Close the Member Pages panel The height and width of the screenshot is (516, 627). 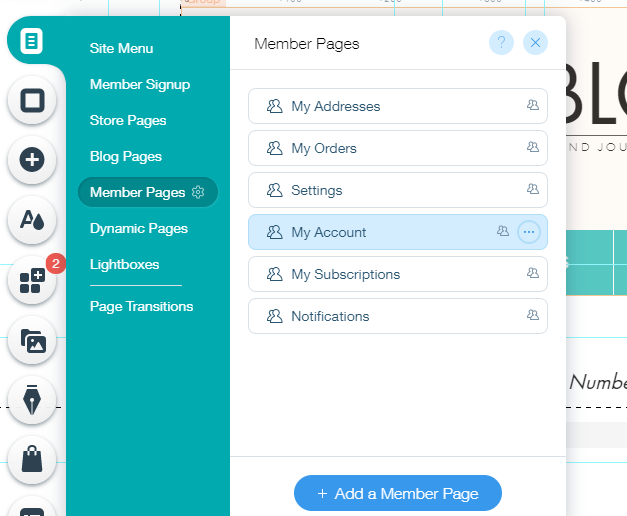[x=535, y=42]
